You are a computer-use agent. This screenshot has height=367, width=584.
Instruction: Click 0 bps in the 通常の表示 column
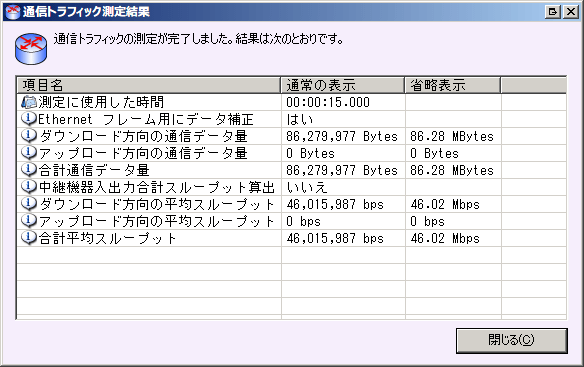click(x=303, y=221)
